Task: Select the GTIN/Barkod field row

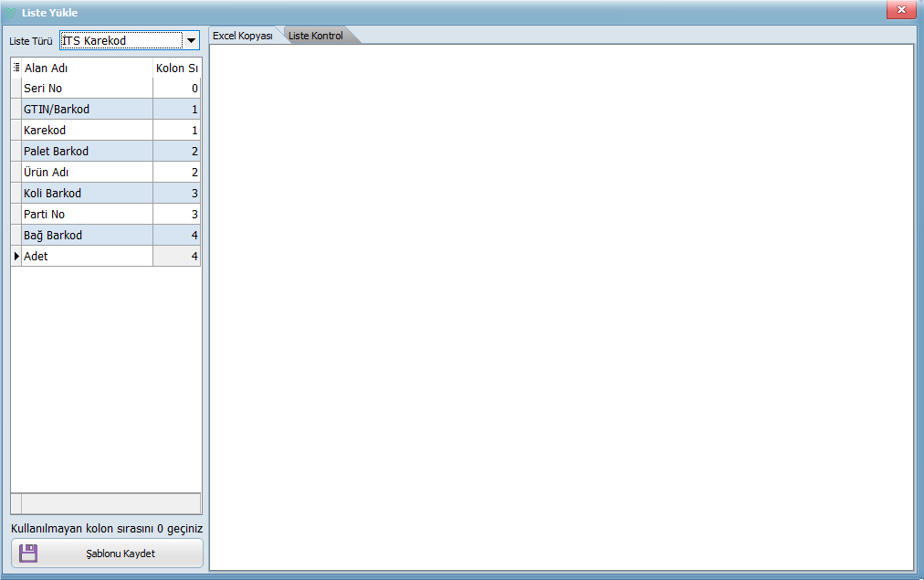Action: 87,110
